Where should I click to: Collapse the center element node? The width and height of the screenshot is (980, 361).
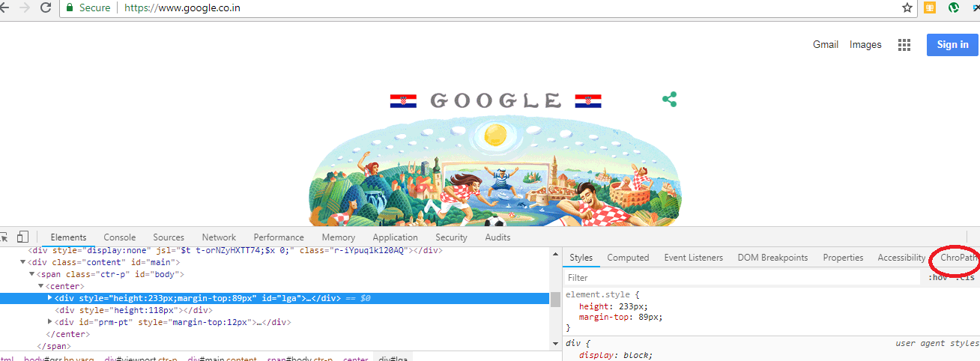[41, 286]
